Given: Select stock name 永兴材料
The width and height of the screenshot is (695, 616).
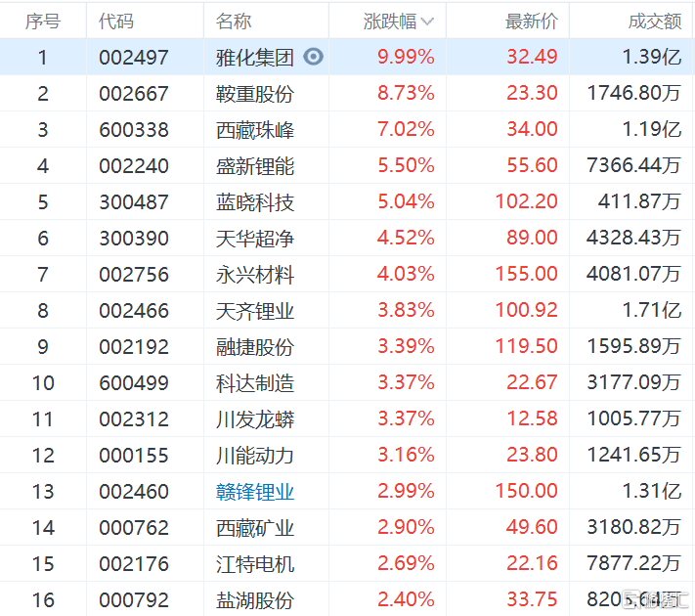Looking at the screenshot, I should pyautogui.click(x=255, y=275).
